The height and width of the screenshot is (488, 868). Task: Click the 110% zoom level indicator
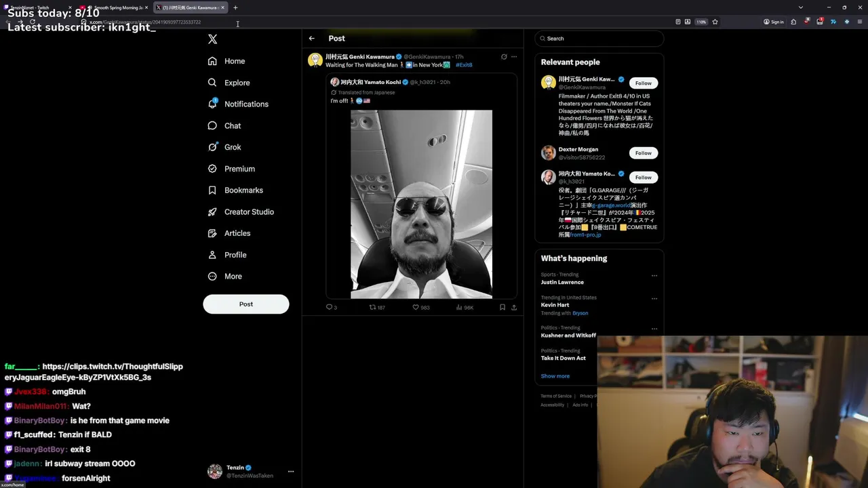[701, 22]
